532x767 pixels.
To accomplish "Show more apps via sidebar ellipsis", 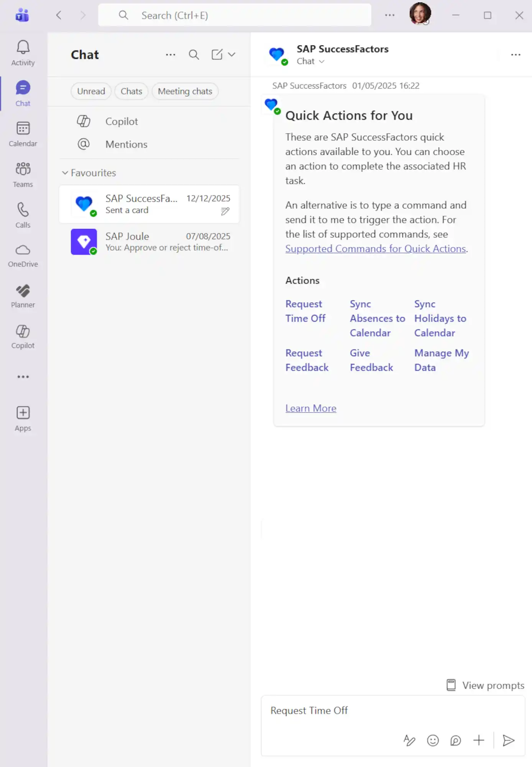I will point(23,377).
